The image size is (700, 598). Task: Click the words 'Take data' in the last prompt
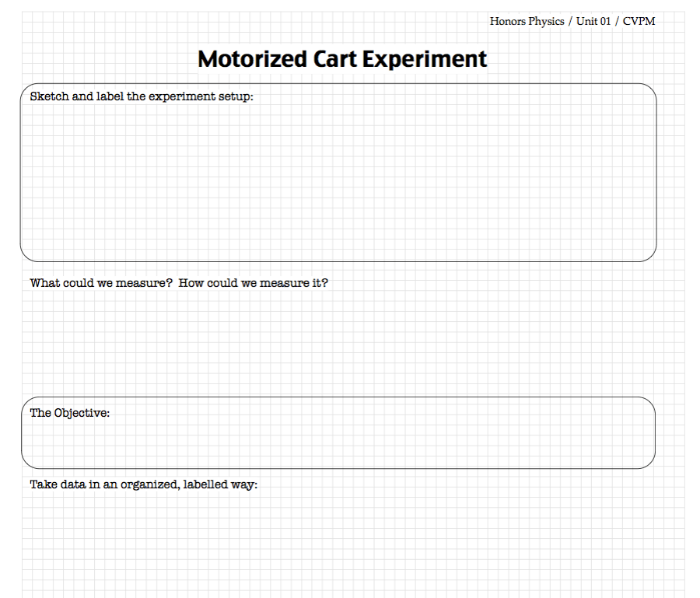[54, 484]
